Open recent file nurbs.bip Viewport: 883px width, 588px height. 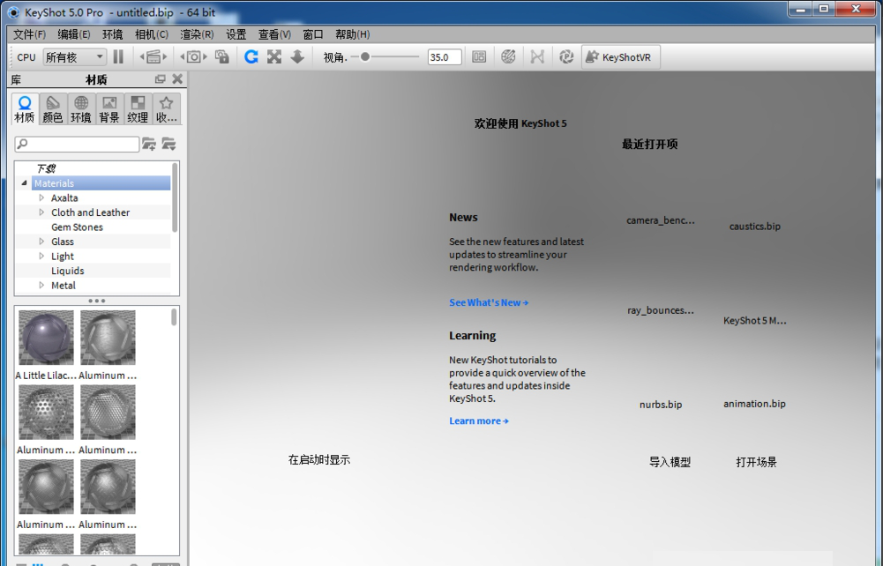[x=661, y=404]
